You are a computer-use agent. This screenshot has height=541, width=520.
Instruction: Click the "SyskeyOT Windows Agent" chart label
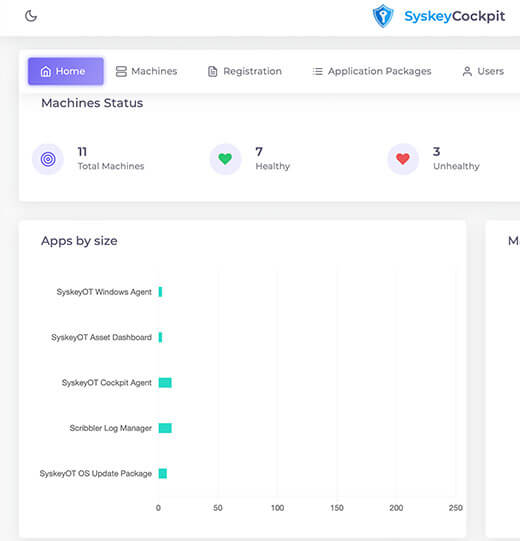coord(104,292)
